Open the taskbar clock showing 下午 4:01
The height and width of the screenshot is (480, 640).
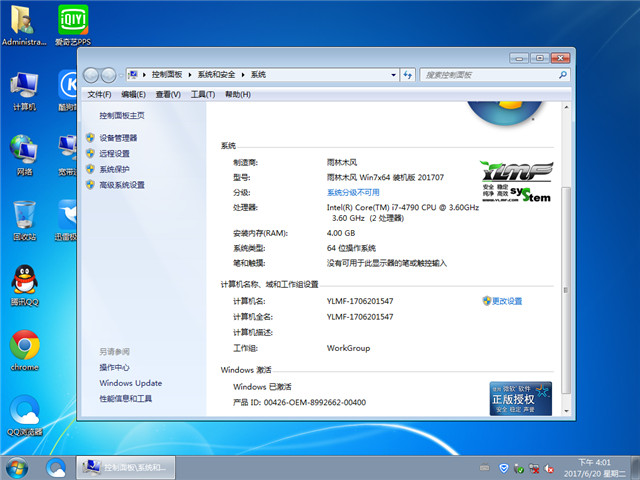click(x=594, y=468)
